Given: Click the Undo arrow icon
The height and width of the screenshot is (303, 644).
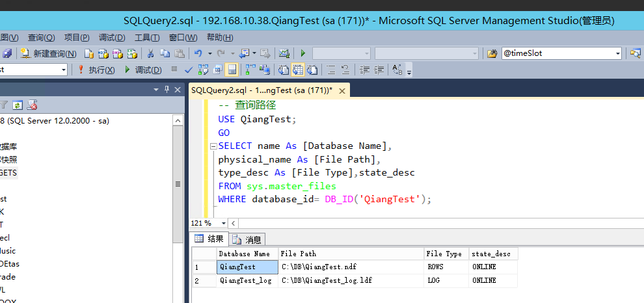Looking at the screenshot, I should click(198, 53).
